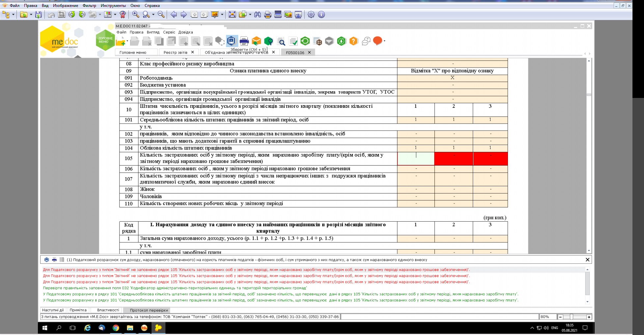Zoom in with the plus magnifier icon
644x335 pixels.
click(x=136, y=15)
